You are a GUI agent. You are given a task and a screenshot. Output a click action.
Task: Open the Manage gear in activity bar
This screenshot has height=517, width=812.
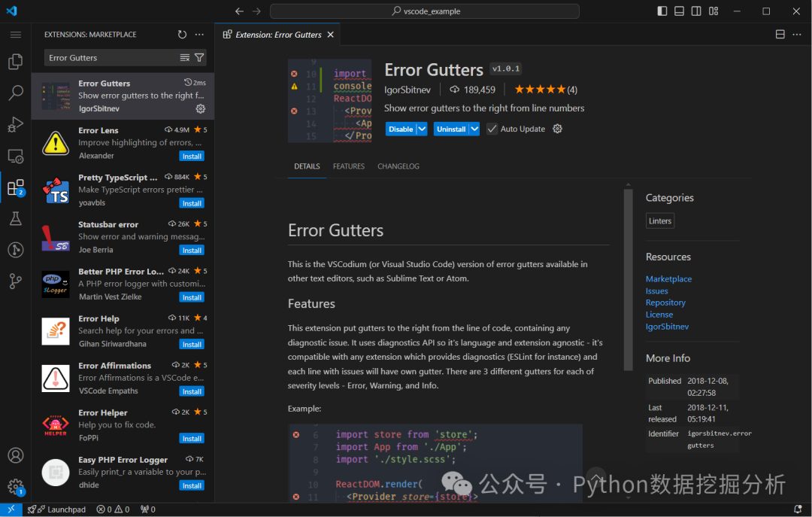click(x=16, y=487)
